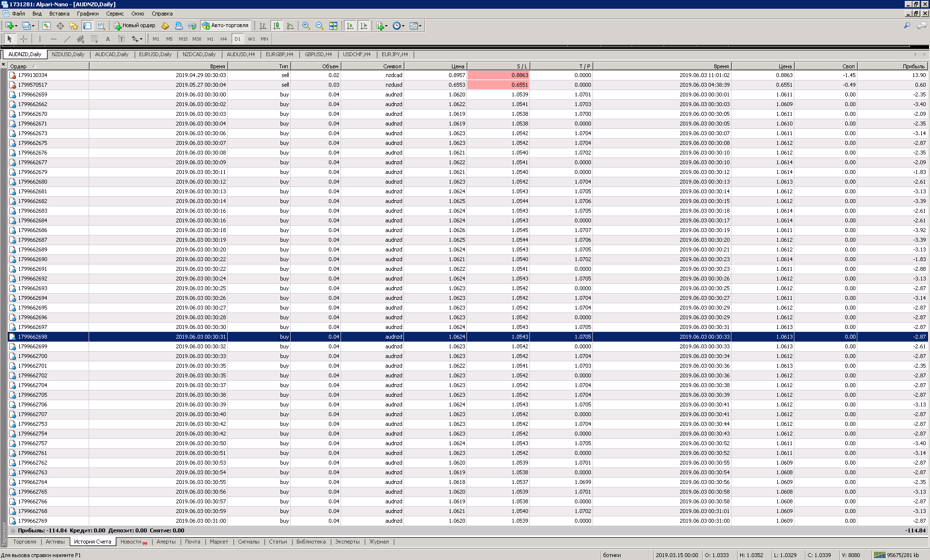Viewport: 930px width, 560px height.
Task: Open MetaEditor with the yellow book icon
Action: click(x=165, y=26)
